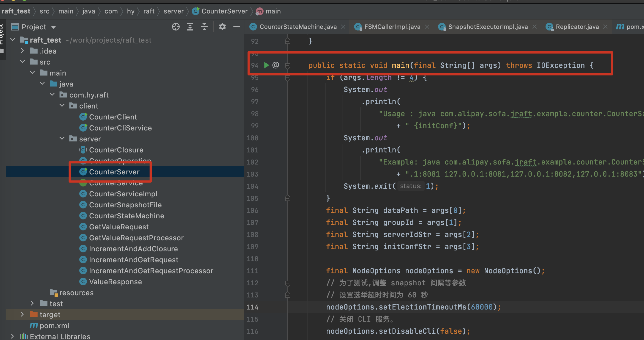Switch to FSMCallerImpl.java tab
Image resolution: width=644 pixels, height=340 pixels.
point(392,27)
